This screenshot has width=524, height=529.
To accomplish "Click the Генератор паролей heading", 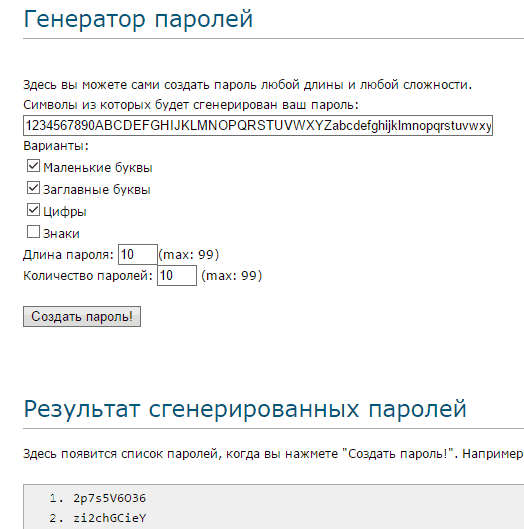I will [x=138, y=19].
